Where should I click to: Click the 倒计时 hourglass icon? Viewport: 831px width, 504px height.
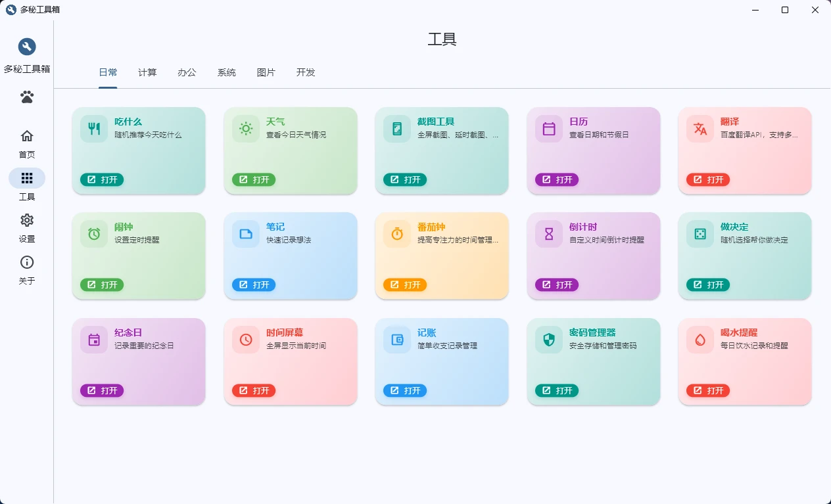[x=548, y=234]
